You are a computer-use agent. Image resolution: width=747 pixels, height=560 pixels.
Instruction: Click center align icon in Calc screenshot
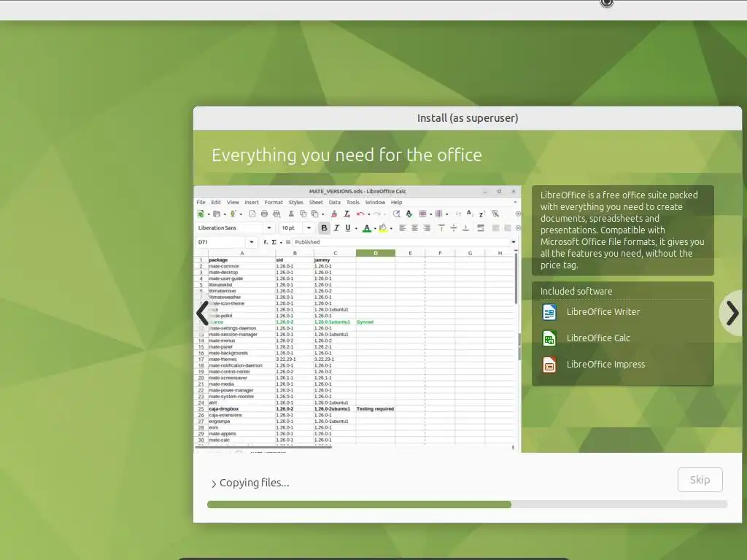pos(414,228)
